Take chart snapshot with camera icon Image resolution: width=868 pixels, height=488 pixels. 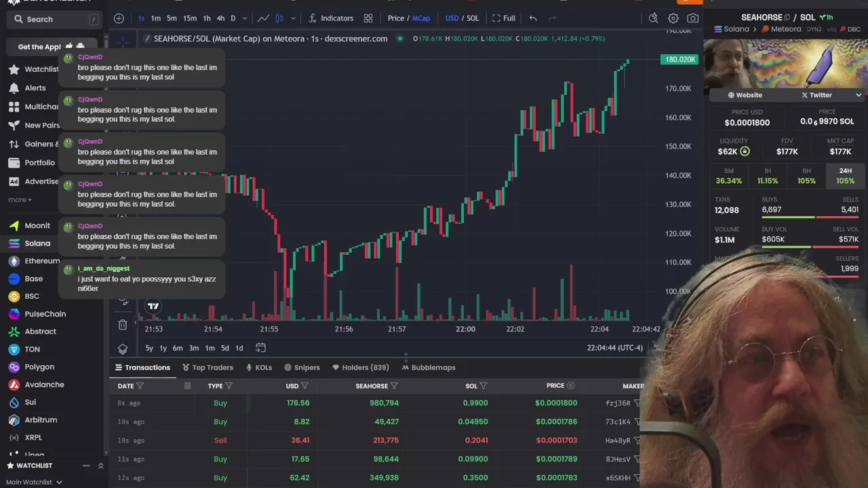[x=692, y=18]
